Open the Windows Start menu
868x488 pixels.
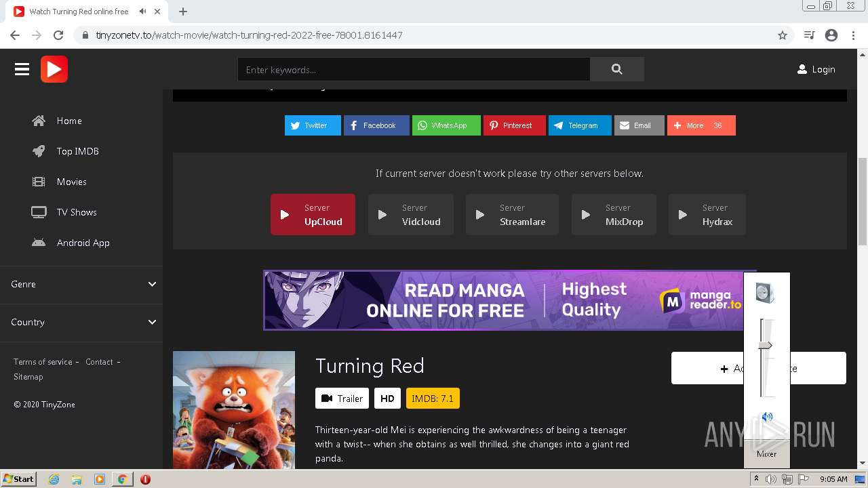tap(18, 479)
